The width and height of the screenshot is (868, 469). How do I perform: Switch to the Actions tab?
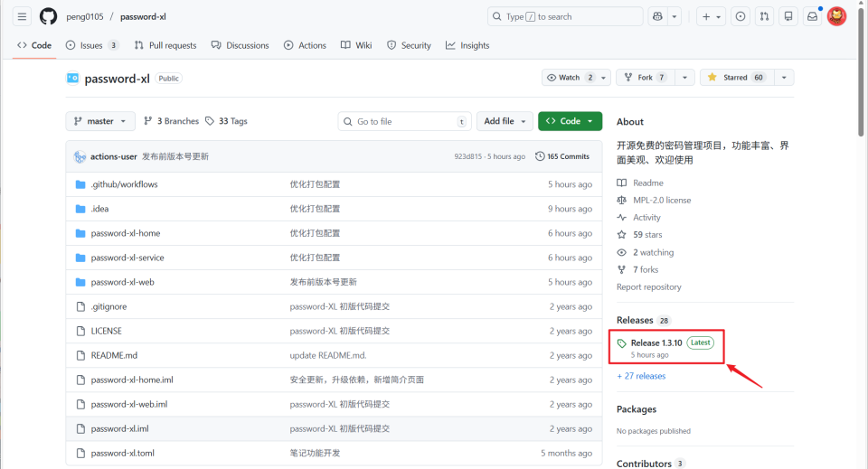click(305, 45)
